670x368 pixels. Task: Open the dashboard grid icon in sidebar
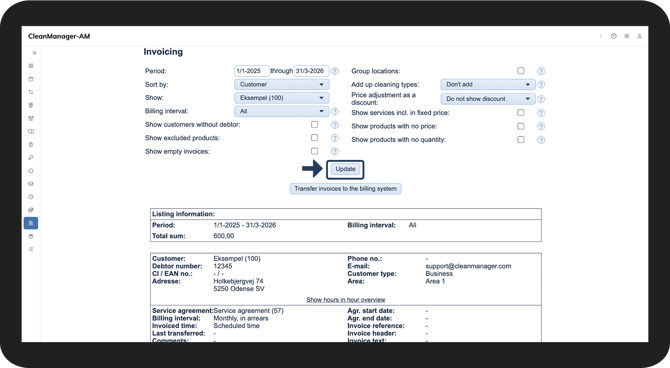[31, 66]
